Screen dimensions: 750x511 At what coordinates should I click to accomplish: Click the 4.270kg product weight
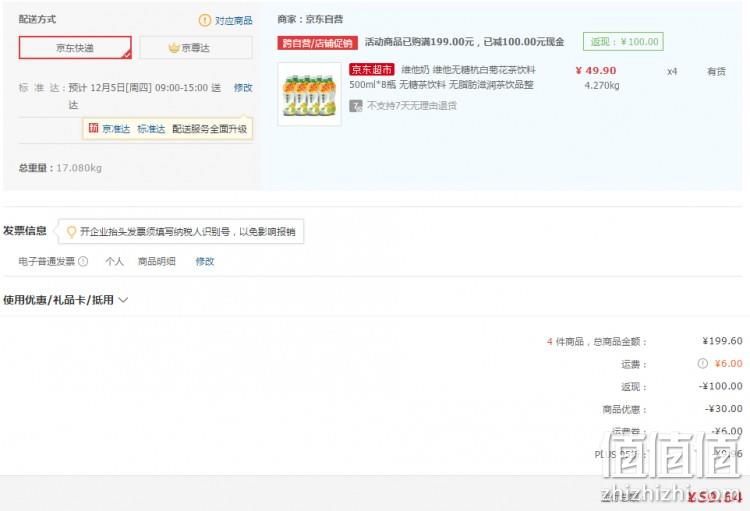602,86
